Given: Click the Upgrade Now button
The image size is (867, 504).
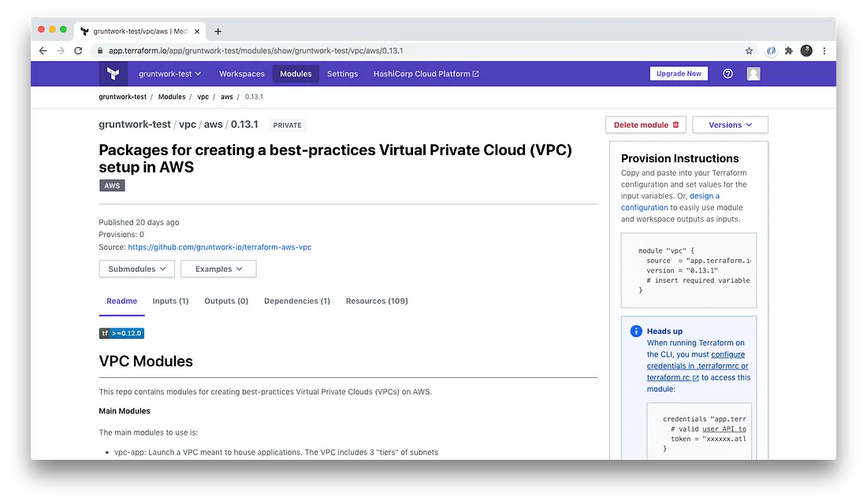Looking at the screenshot, I should tap(679, 73).
